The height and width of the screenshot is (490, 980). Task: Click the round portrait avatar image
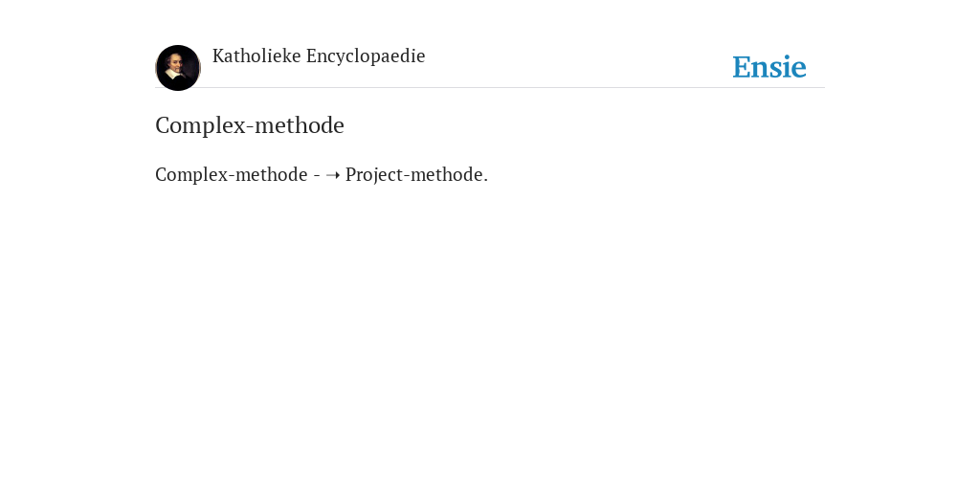[x=178, y=68]
